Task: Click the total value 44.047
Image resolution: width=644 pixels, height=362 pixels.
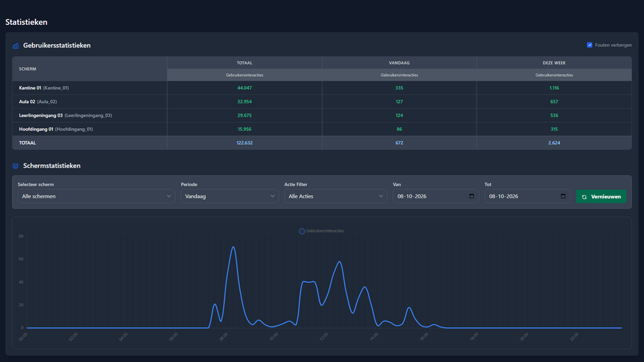Action: pyautogui.click(x=244, y=88)
